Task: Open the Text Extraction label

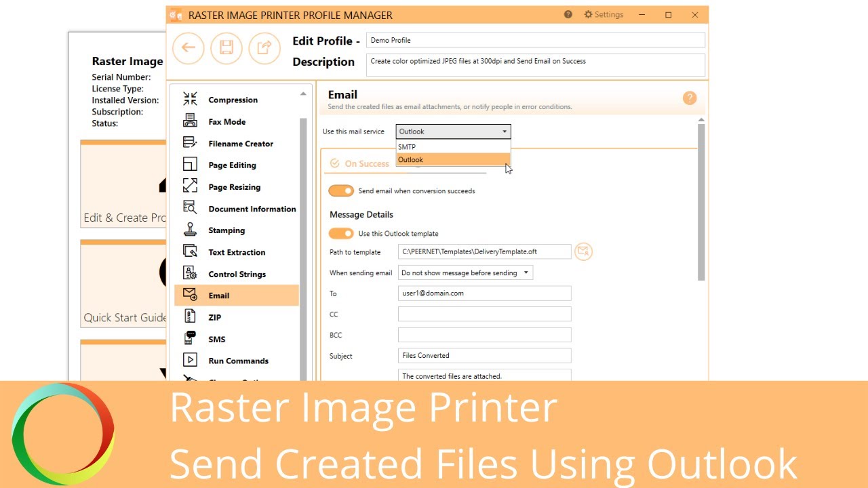Action: (x=237, y=252)
